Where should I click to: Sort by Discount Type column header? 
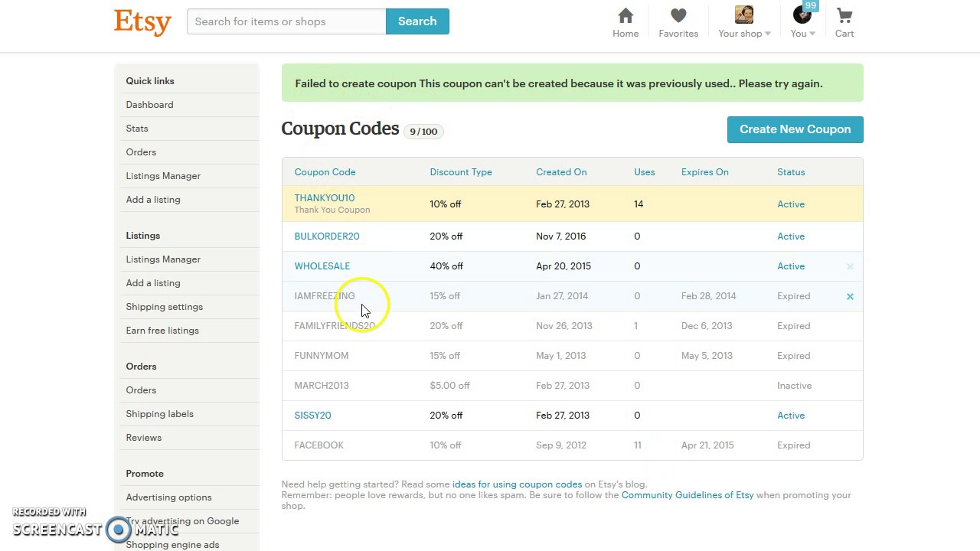(461, 172)
